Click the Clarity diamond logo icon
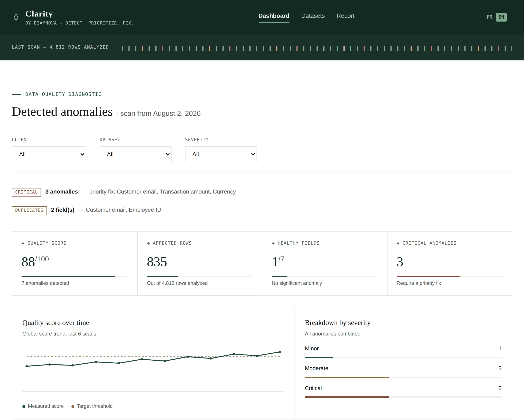The height and width of the screenshot is (420, 524). (x=16, y=17)
